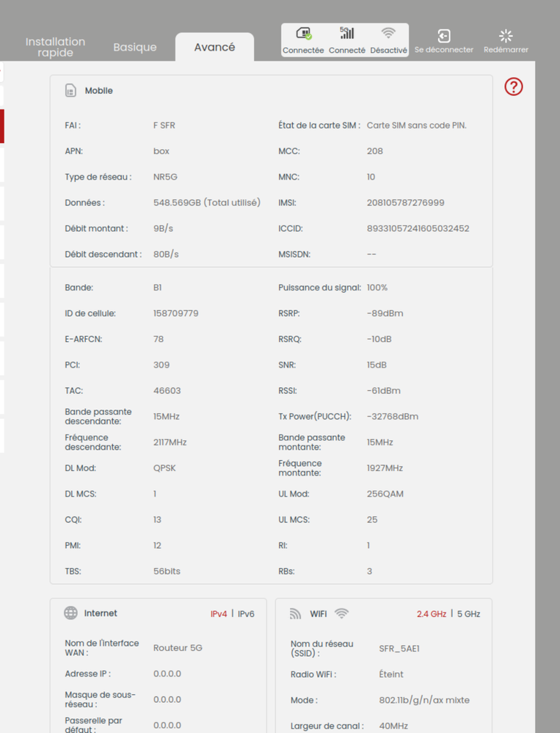Switch to the Basique tab
Viewport: 560px width, 733px height.
[x=135, y=47]
